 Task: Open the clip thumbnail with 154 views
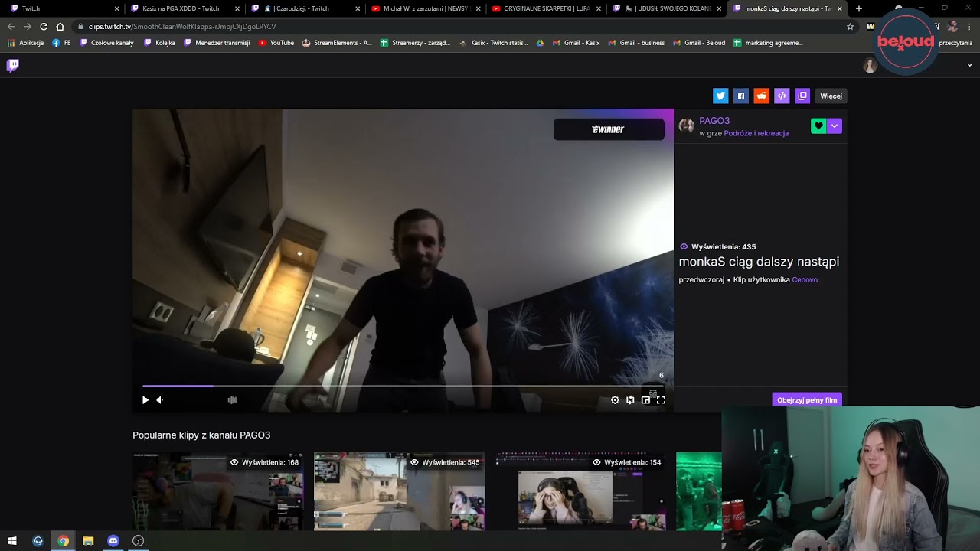[x=580, y=491]
